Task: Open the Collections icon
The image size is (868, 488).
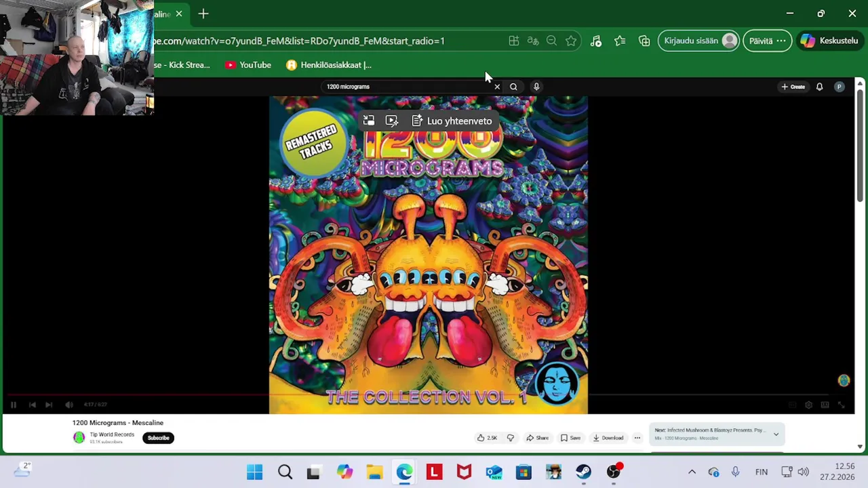Action: [x=644, y=41]
